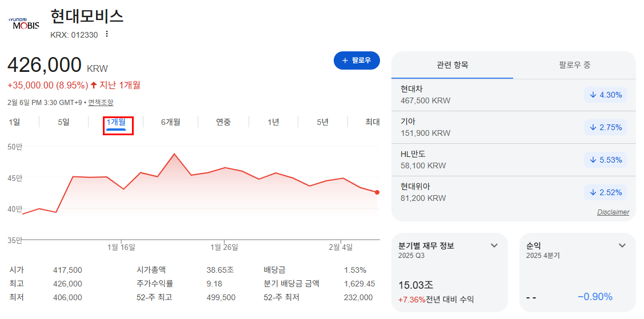Open the 면책조항 link
The width and height of the screenshot is (644, 319).
click(x=101, y=102)
